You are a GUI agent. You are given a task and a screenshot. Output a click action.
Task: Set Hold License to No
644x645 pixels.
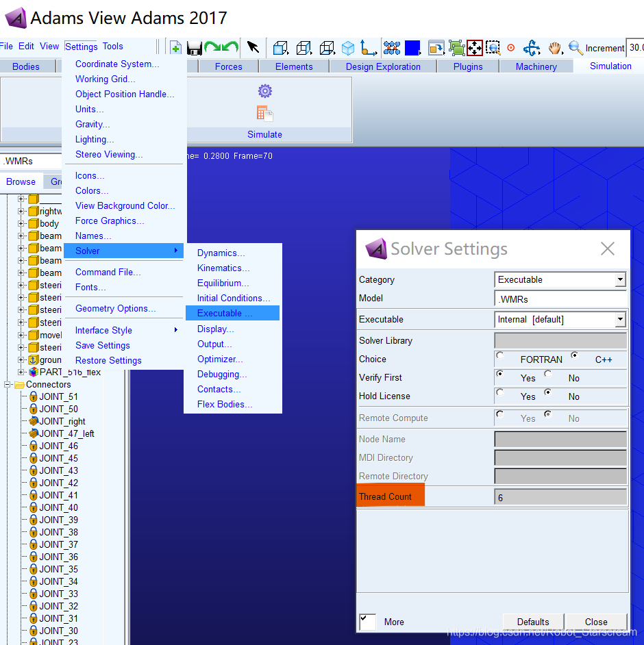point(547,392)
